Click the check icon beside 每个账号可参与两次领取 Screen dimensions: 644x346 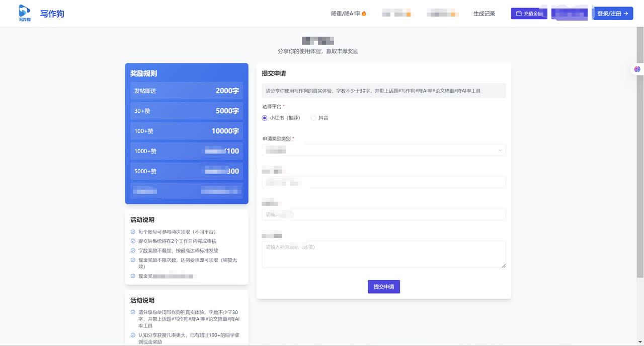click(x=133, y=232)
